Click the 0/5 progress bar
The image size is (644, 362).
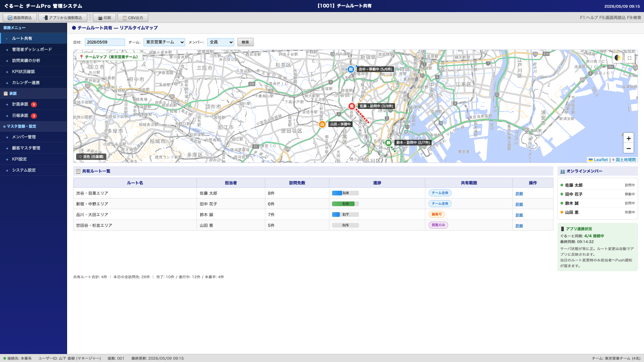(x=345, y=225)
